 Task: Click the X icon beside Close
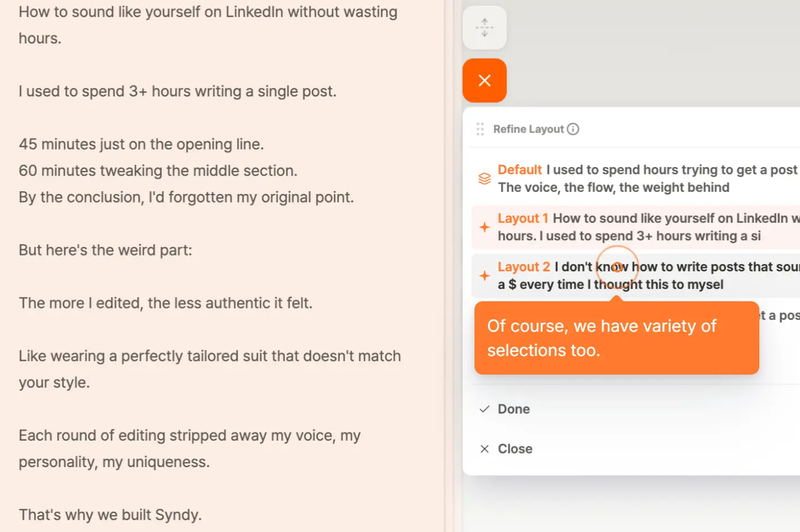484,449
